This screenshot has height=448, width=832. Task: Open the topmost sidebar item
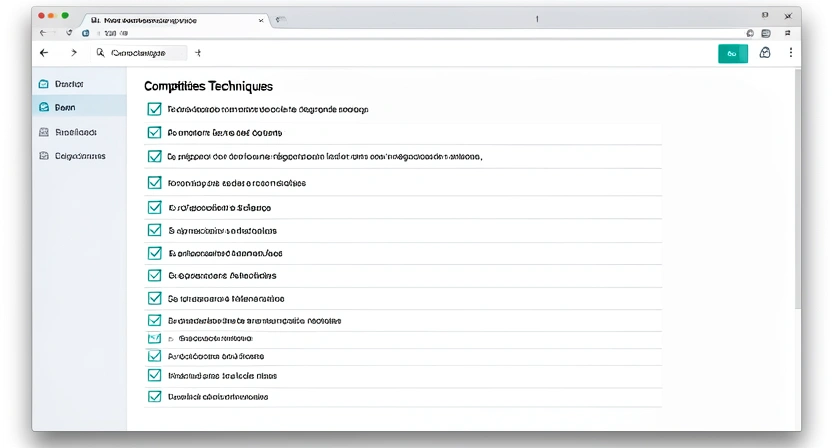[x=79, y=84]
